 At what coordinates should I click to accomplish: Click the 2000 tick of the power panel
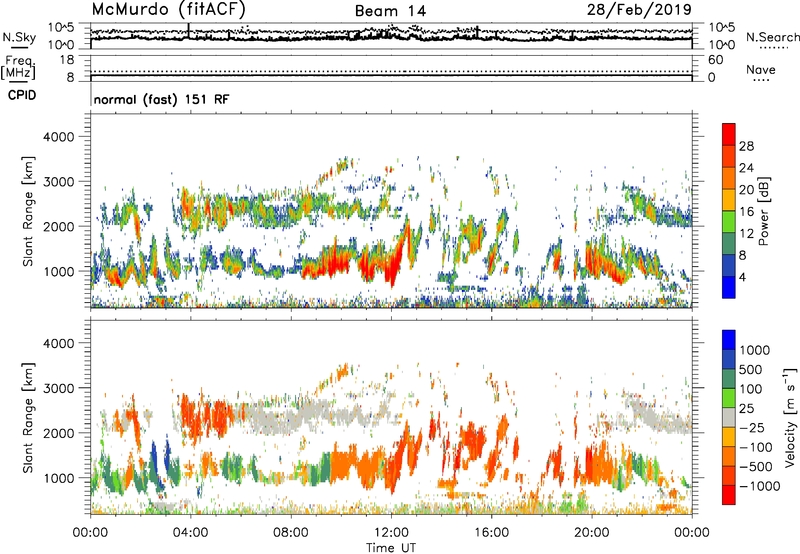click(59, 226)
